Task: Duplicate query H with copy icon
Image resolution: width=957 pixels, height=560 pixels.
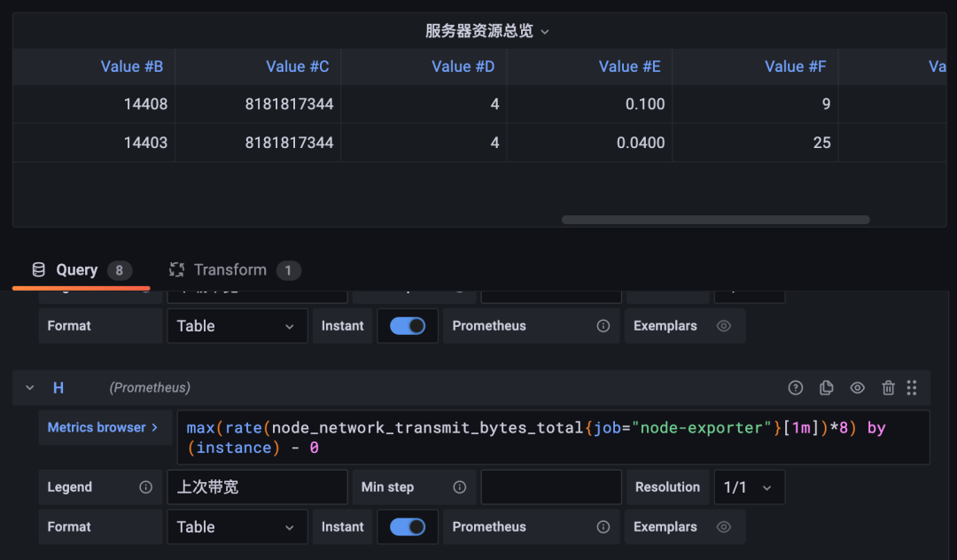Action: (x=827, y=388)
